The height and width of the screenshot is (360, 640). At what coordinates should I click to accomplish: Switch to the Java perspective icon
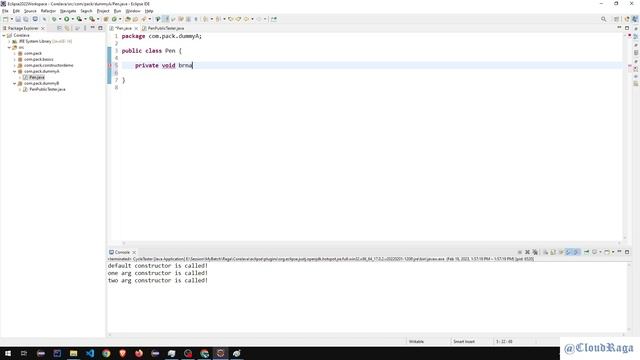click(x=635, y=19)
